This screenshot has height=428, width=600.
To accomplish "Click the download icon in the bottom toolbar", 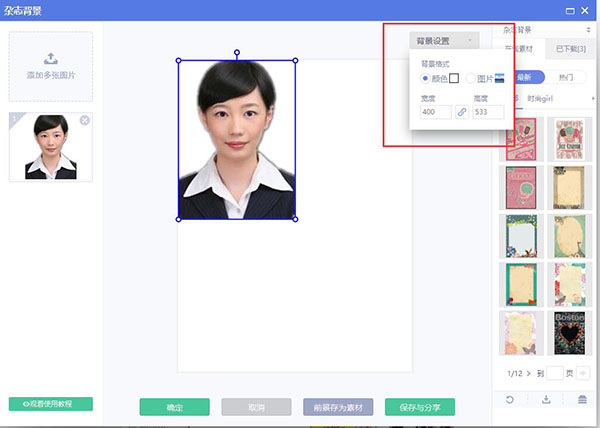I will [x=546, y=399].
